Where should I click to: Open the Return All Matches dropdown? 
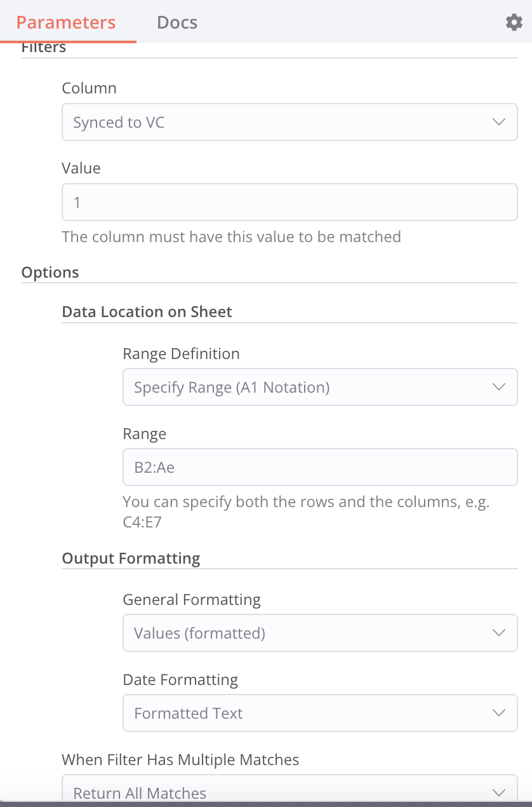pyautogui.click(x=279, y=792)
